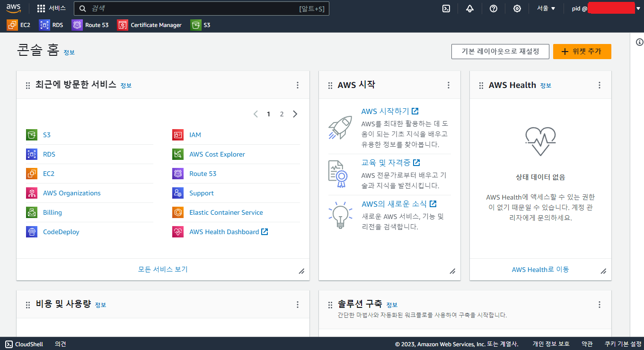Open the help question mark menu
Screen dimensions: 644x350
pyautogui.click(x=493, y=9)
